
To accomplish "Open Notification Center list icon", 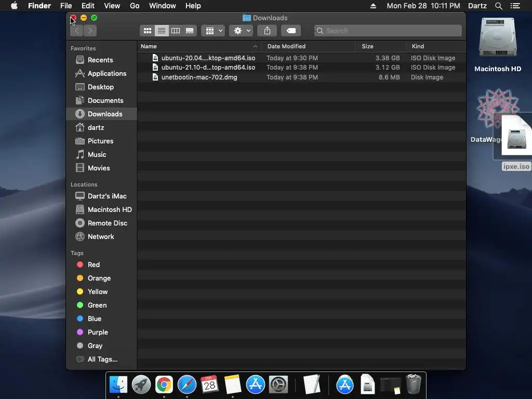I will point(515,6).
